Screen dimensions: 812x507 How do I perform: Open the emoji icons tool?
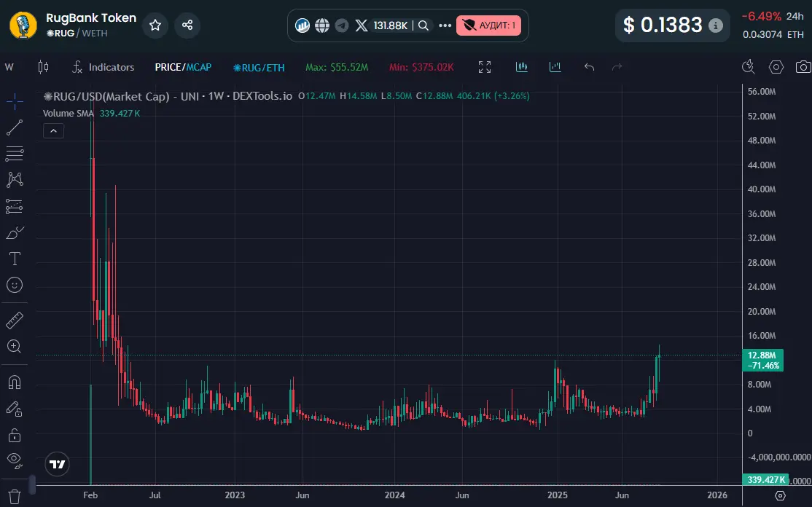tap(15, 285)
